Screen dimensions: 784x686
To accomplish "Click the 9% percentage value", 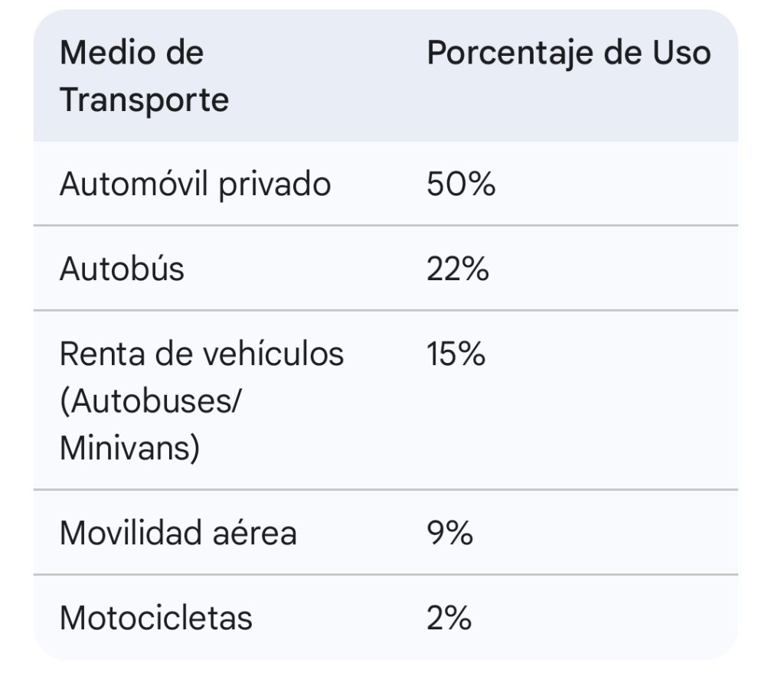I will 449,533.
